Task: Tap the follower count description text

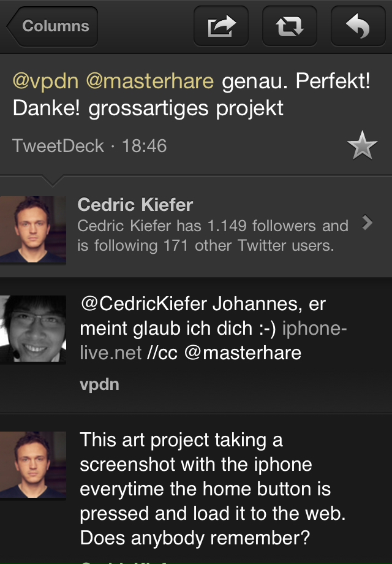Action: (x=212, y=236)
